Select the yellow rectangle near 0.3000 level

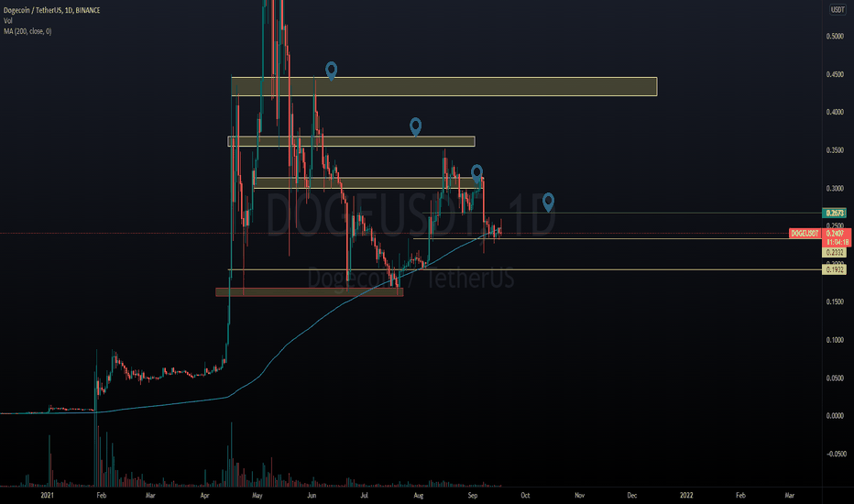pyautogui.click(x=368, y=182)
